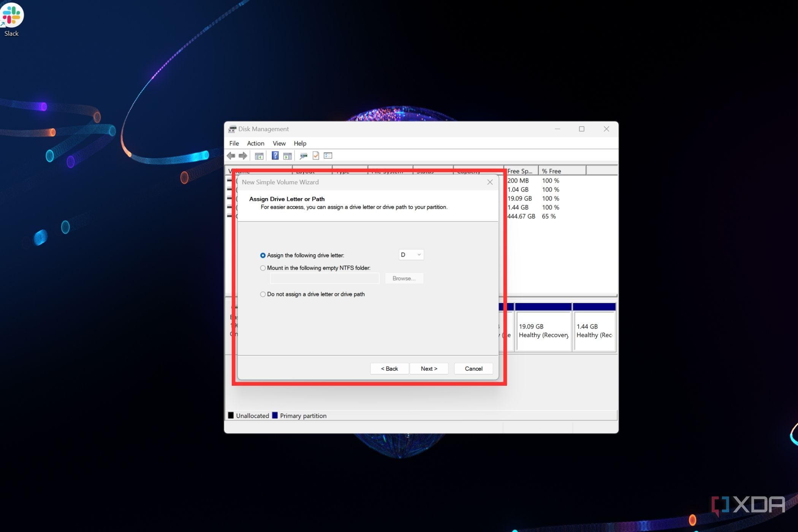798x532 pixels.
Task: Toggle the console tree toolbar icon
Action: click(x=259, y=155)
